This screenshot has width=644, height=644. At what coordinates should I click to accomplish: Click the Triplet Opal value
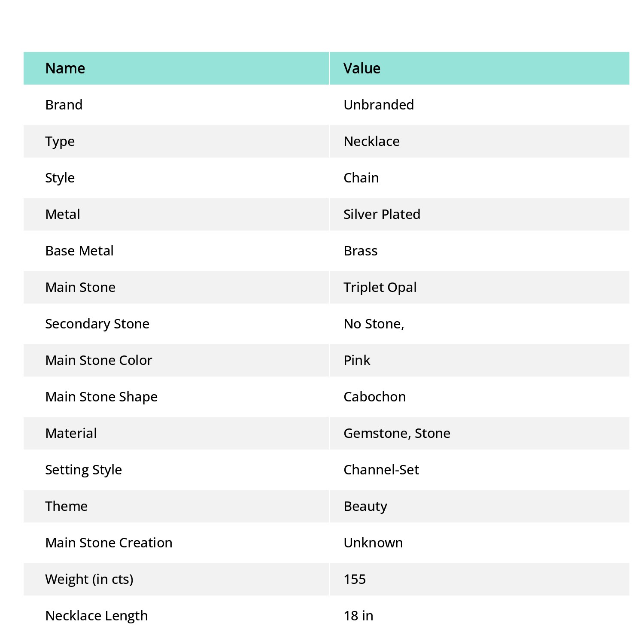coord(380,287)
